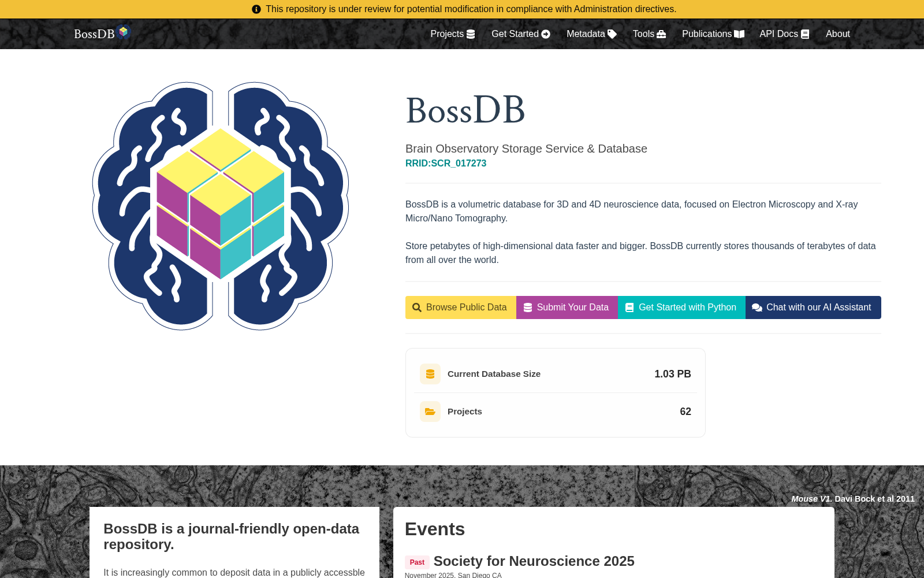Click the BossDB text in the navbar
Screen dimensions: 924x578
coord(94,34)
